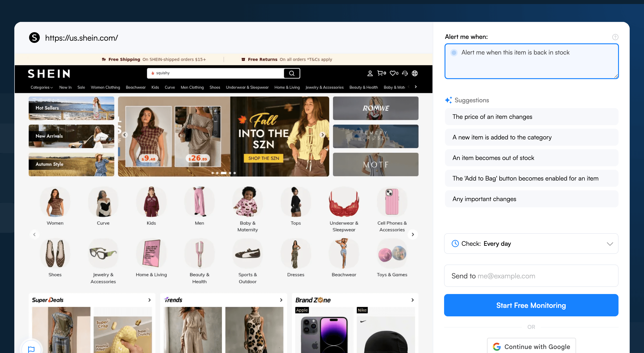Click the Free Returns notice
The image size is (644, 353).
click(286, 59)
